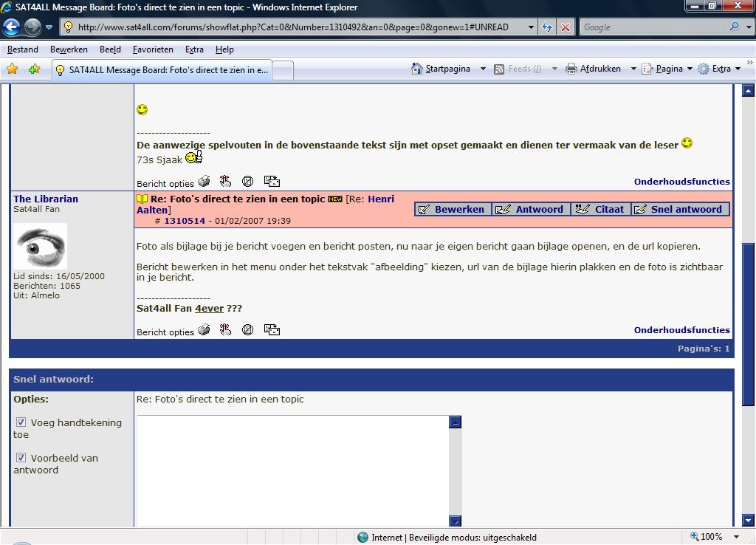The image size is (756, 545).
Task: Expand the address bar history dropdown
Action: pos(530,27)
